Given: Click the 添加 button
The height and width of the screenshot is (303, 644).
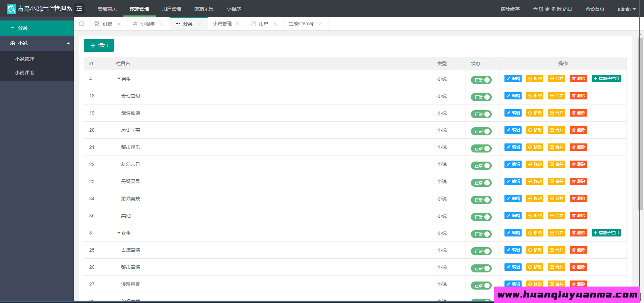Looking at the screenshot, I should click(99, 45).
